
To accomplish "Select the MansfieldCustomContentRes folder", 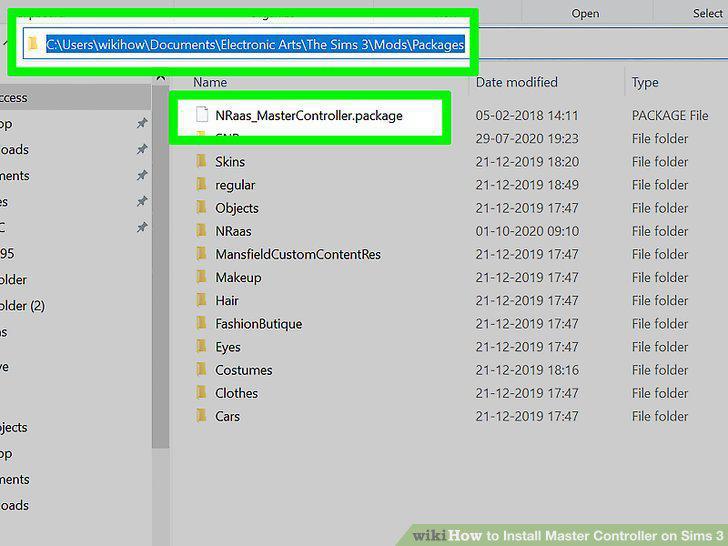I will [x=298, y=254].
